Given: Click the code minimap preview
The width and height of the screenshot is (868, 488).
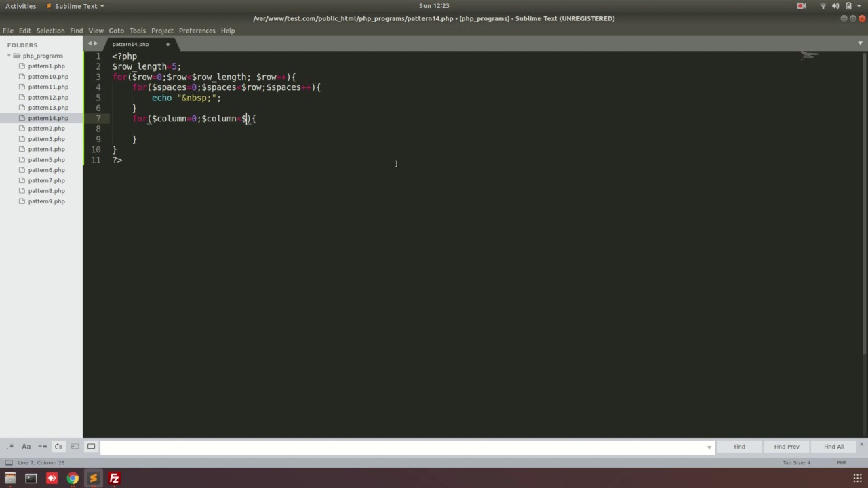Looking at the screenshot, I should click(810, 56).
